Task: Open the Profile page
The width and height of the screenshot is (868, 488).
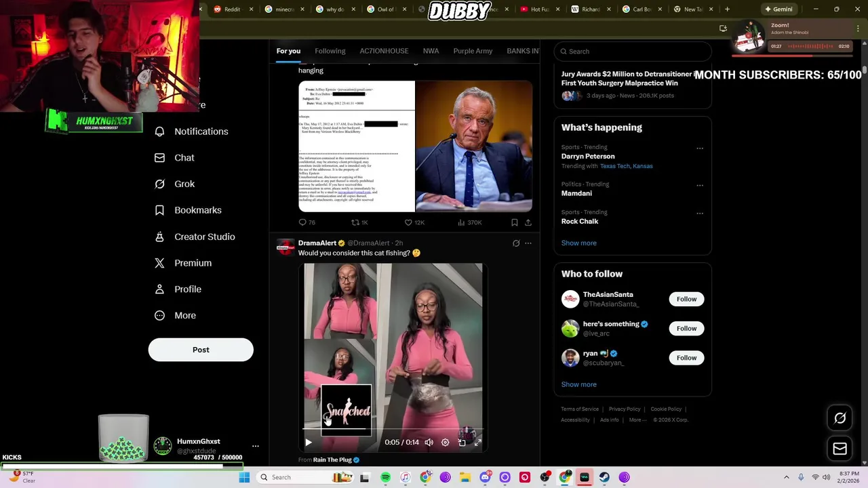Action: (x=178, y=289)
